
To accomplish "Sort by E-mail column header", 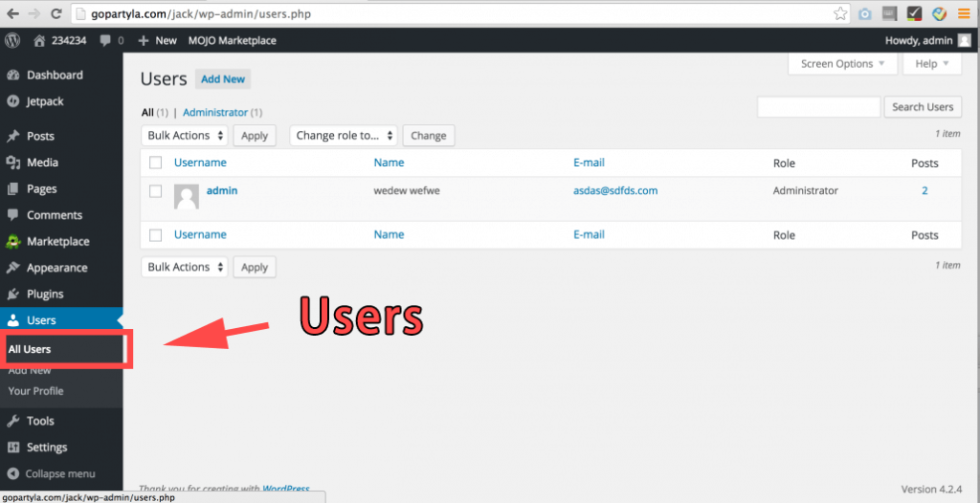I will [589, 163].
